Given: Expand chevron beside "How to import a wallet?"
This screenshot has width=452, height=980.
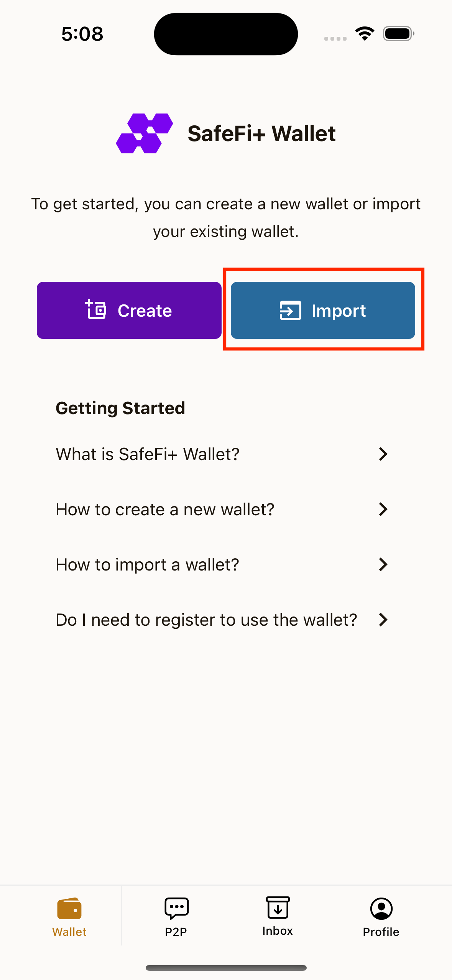Looking at the screenshot, I should 383,564.
